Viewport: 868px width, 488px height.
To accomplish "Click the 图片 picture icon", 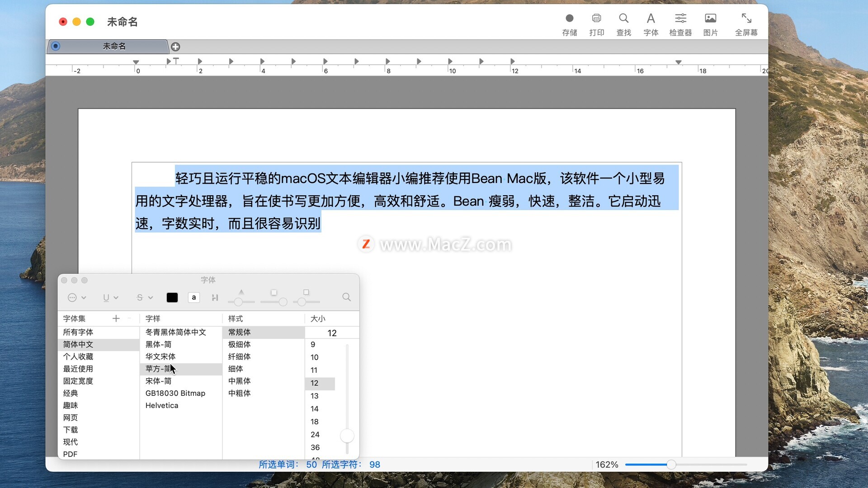I will pyautogui.click(x=710, y=19).
